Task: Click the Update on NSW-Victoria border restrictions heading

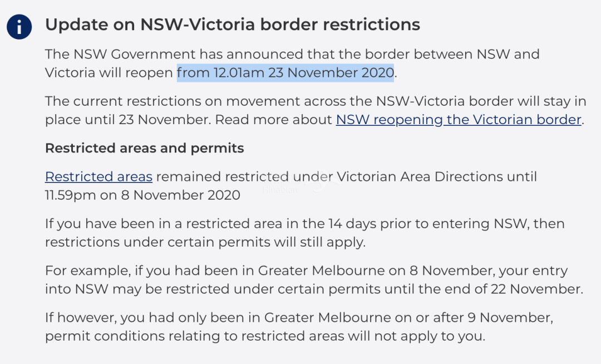Action: pyautogui.click(x=233, y=25)
